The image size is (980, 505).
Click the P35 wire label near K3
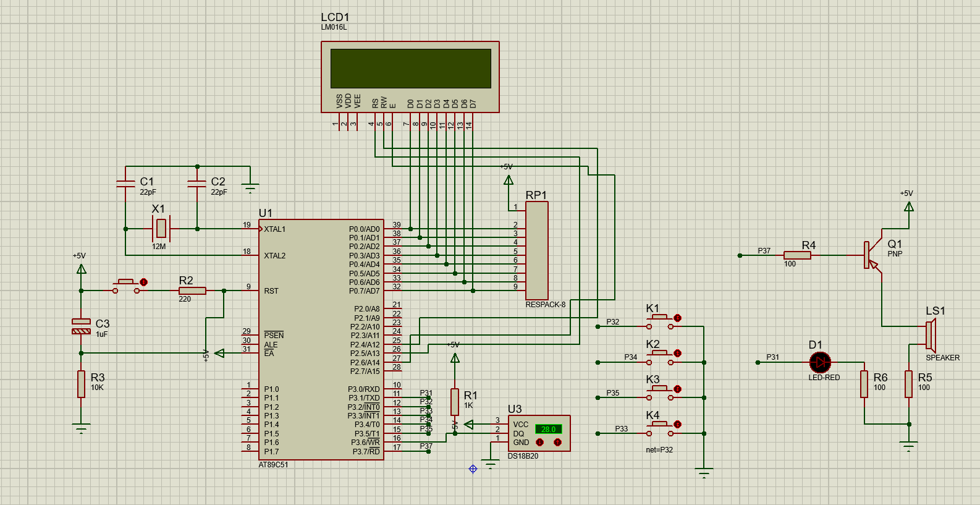click(x=613, y=393)
